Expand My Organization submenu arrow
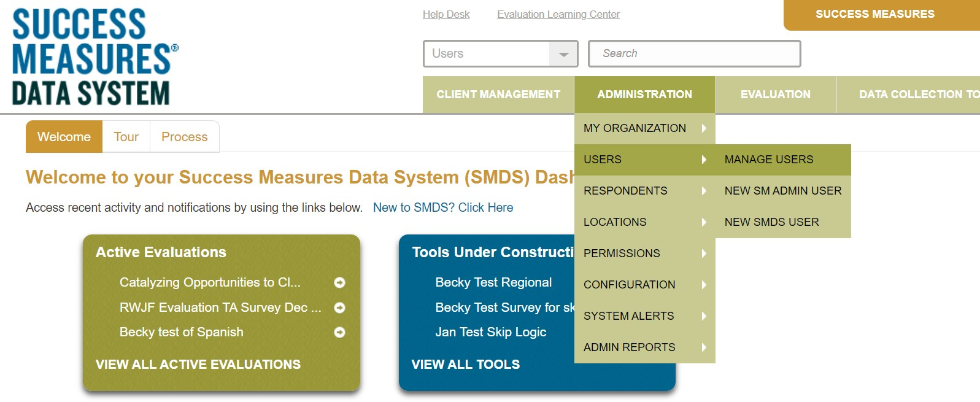The height and width of the screenshot is (402, 980). pyautogui.click(x=704, y=128)
